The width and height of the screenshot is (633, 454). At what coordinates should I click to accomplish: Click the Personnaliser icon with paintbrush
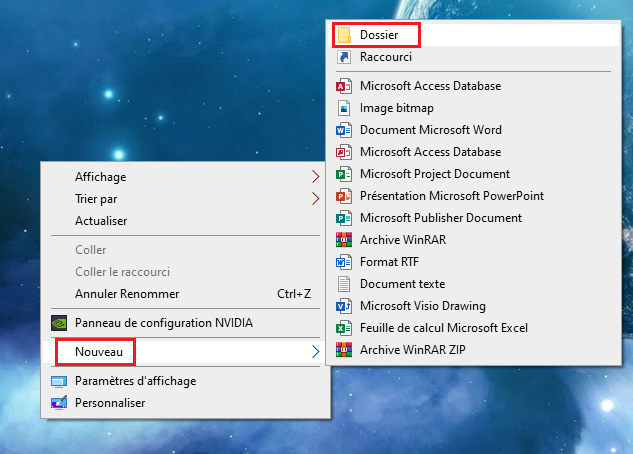click(59, 403)
